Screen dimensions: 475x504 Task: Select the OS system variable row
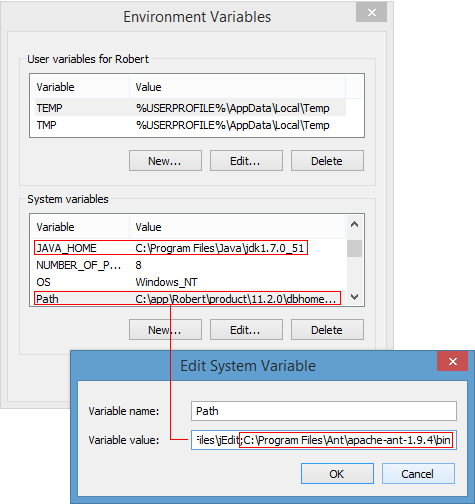click(x=190, y=282)
